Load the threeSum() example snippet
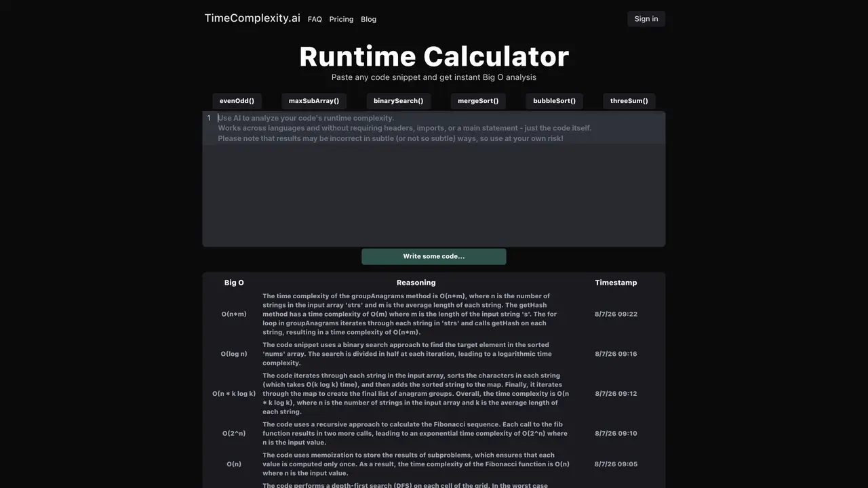 tap(629, 101)
